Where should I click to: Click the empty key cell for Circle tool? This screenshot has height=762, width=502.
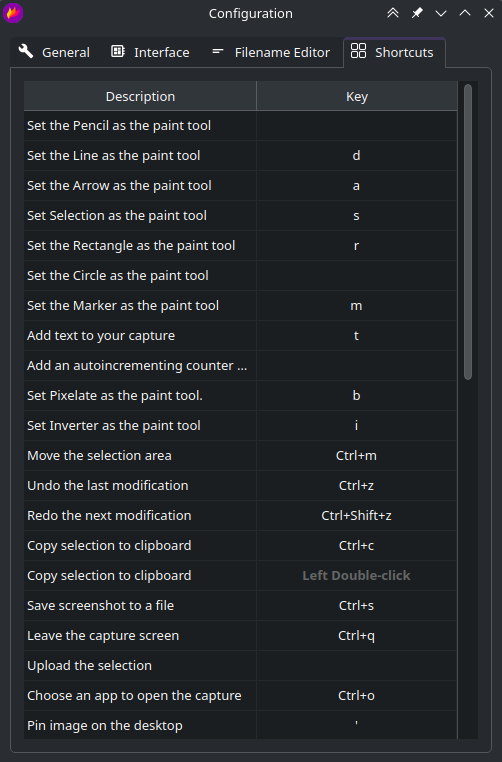pos(357,276)
